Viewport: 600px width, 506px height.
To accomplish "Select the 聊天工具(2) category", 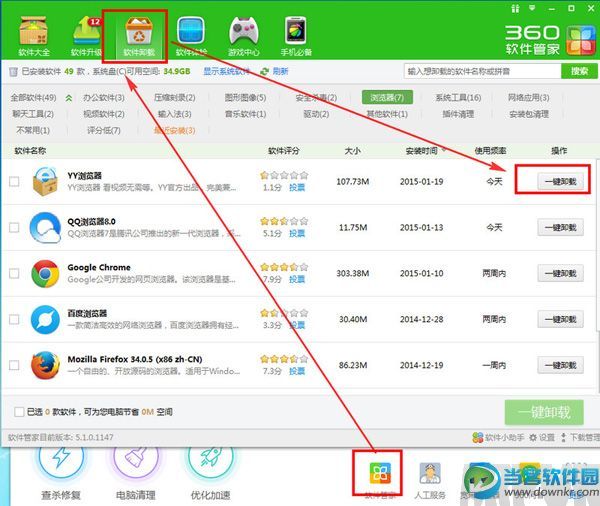I will point(33,114).
